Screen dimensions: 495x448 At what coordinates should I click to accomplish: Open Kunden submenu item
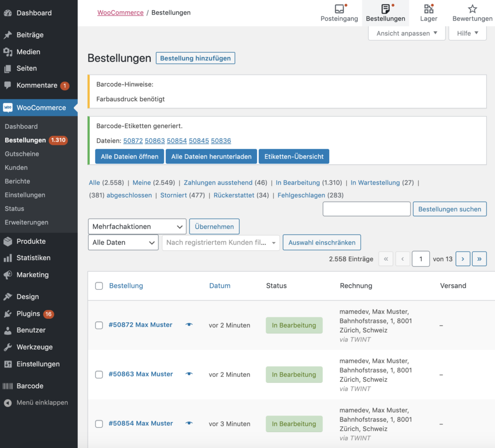tap(16, 167)
